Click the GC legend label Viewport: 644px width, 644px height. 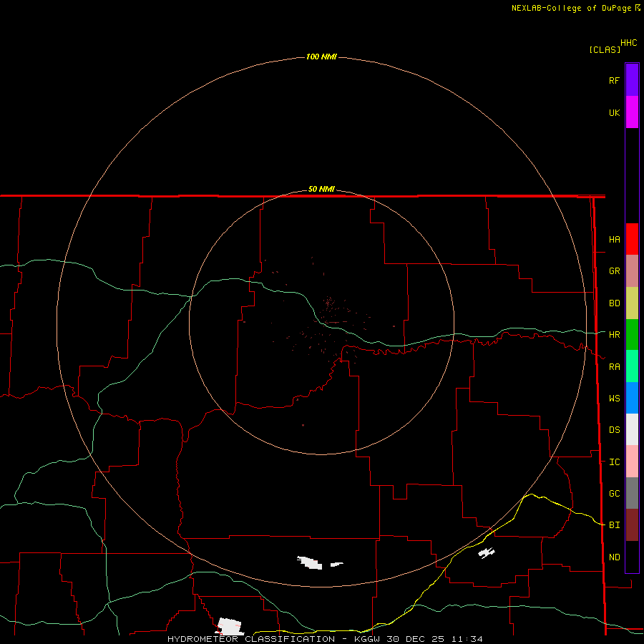tap(614, 494)
